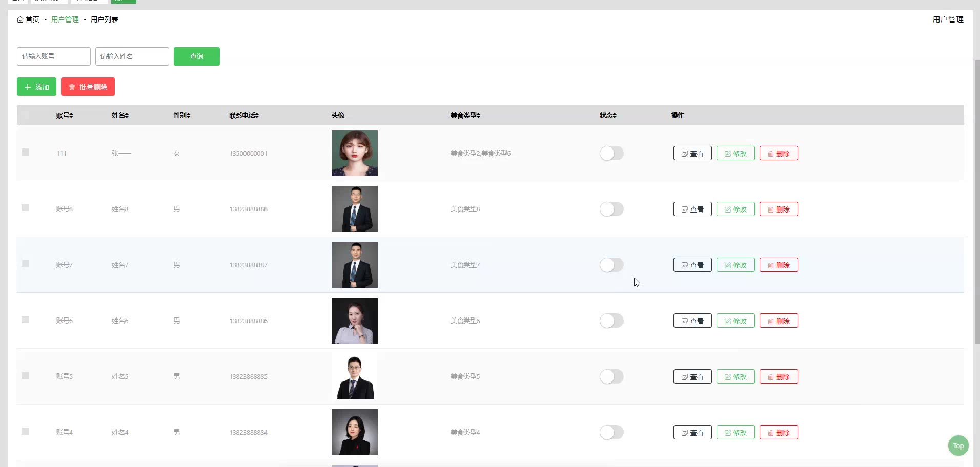Enable the status switch for 账号6
980x467 pixels.
611,321
